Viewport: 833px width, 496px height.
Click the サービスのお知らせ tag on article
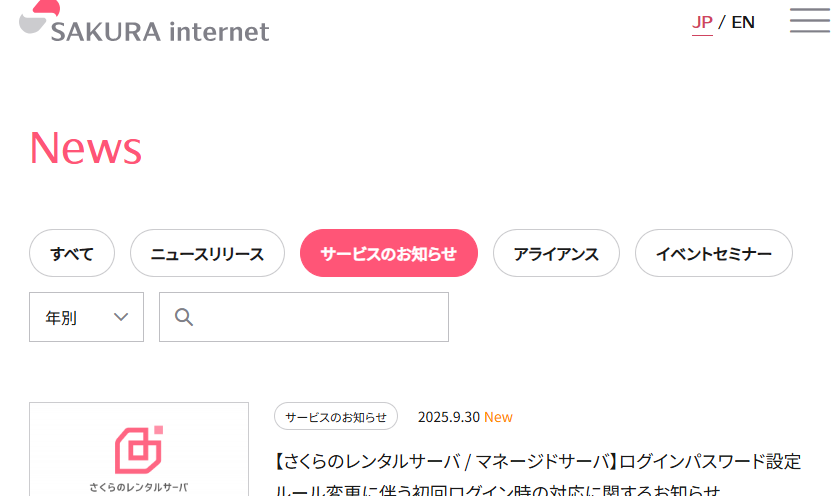(336, 417)
